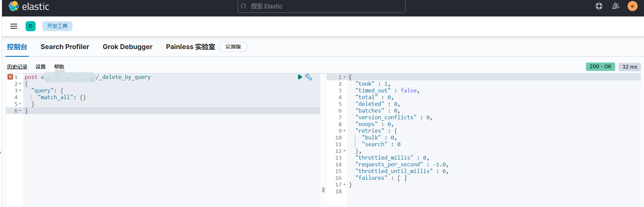Image resolution: width=644 pixels, height=207 pixels.
Task: Click the 32 ms response time badge
Action: (630, 67)
